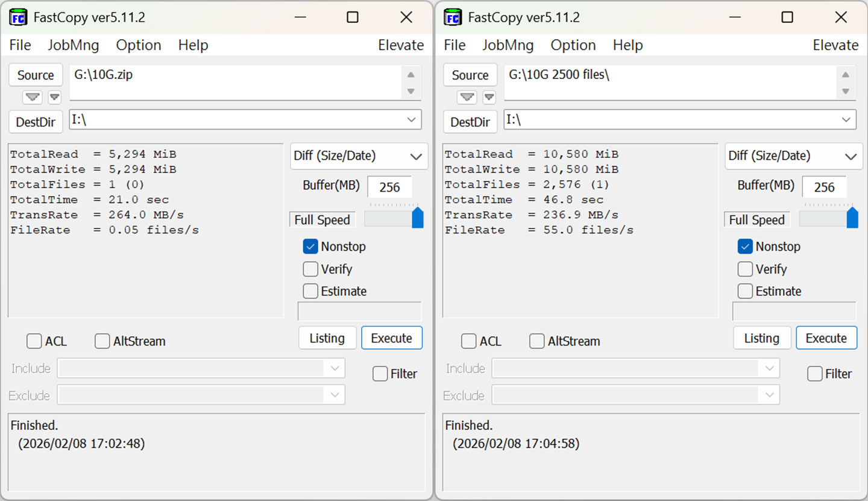The width and height of the screenshot is (868, 501).
Task: Click the FastCopy logo icon in right window
Action: (452, 17)
